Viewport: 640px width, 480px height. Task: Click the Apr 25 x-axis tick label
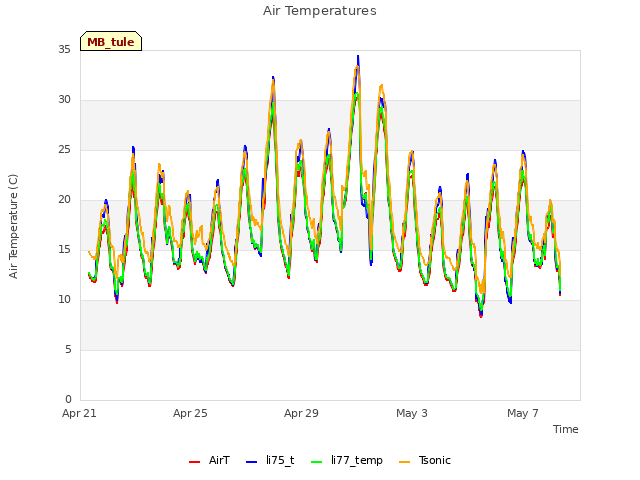click(x=190, y=413)
